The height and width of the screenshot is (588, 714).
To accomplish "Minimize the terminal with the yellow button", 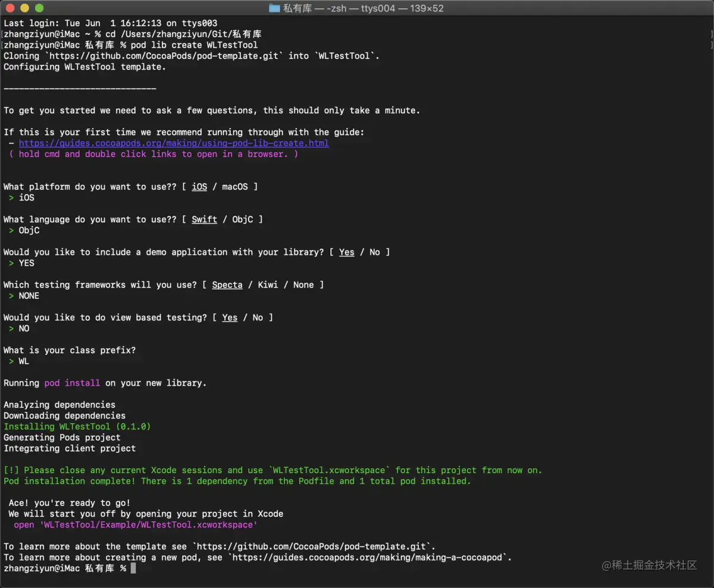I will 24,8.
